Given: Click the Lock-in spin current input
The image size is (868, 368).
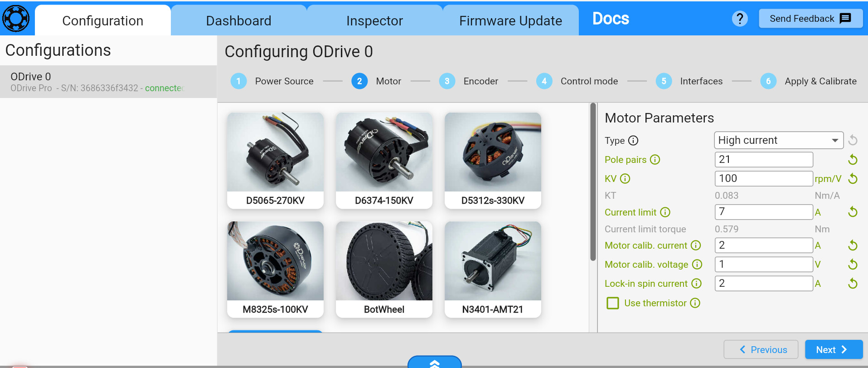Looking at the screenshot, I should tap(764, 284).
